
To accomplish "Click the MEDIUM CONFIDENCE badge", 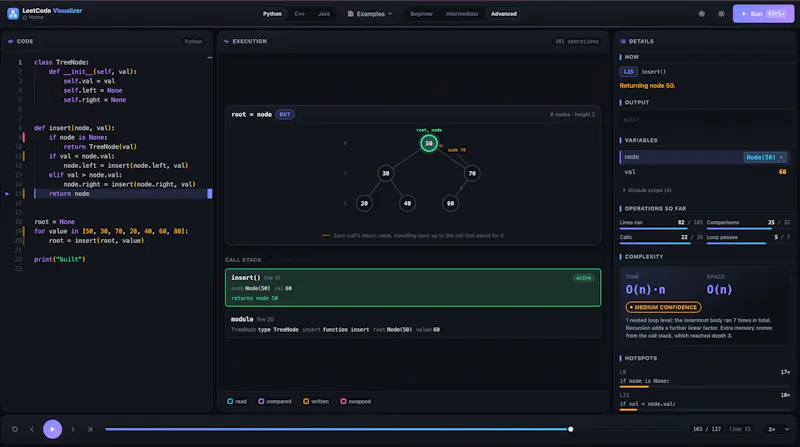I will (x=663, y=307).
